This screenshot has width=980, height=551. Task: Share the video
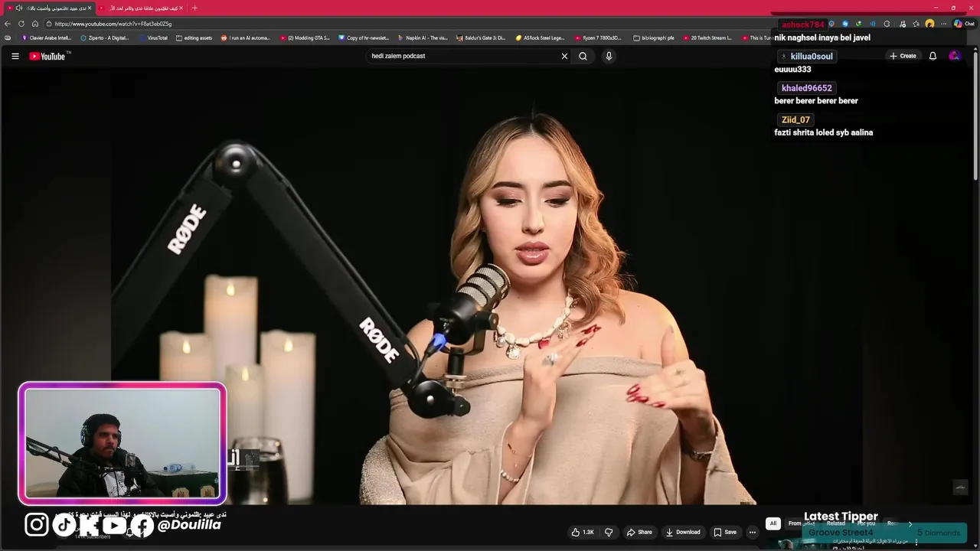tap(639, 532)
